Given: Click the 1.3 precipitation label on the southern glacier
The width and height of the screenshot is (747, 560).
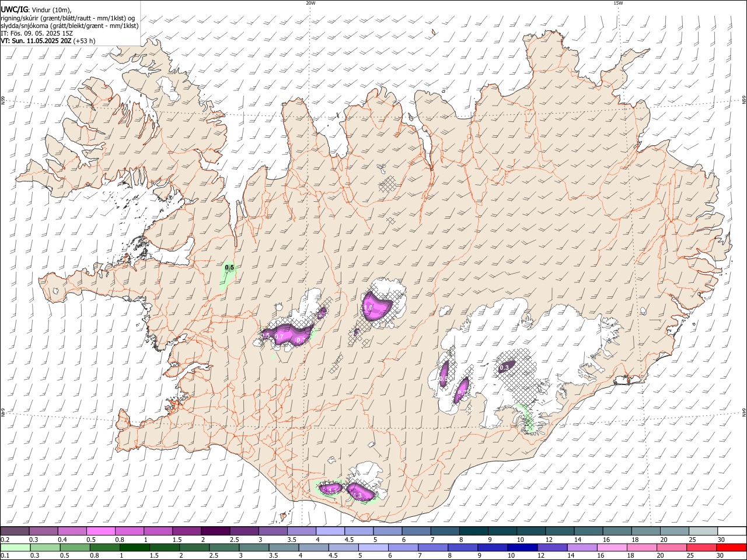Looking at the screenshot, I should coord(357,495).
